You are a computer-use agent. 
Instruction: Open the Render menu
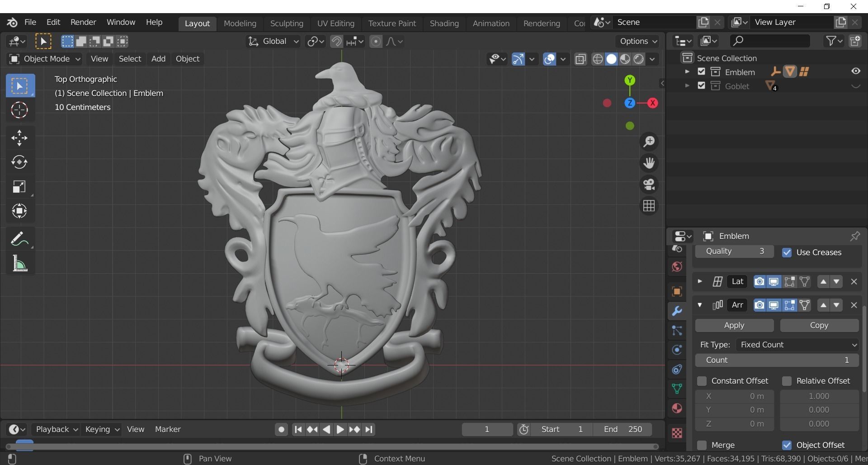(x=83, y=22)
